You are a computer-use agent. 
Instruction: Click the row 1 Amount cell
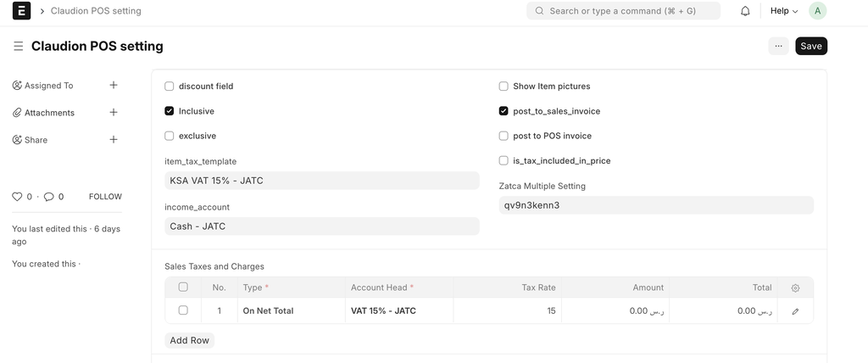(x=615, y=311)
